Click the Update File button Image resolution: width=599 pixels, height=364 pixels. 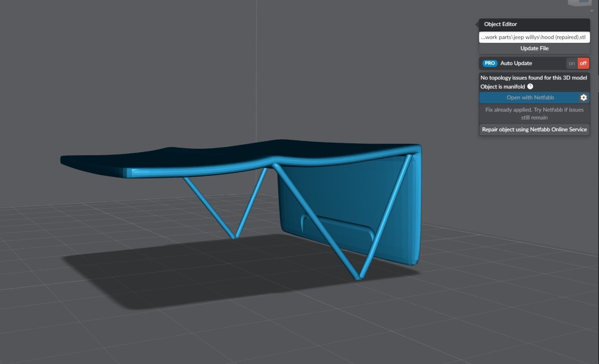pos(534,48)
